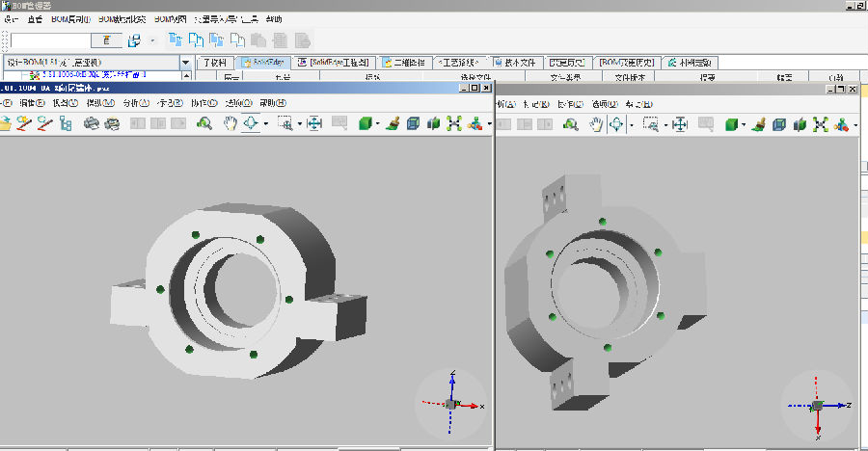This screenshot has height=451, width=868.
Task: Open 查看 menu in BOM manager
Action: click(35, 19)
